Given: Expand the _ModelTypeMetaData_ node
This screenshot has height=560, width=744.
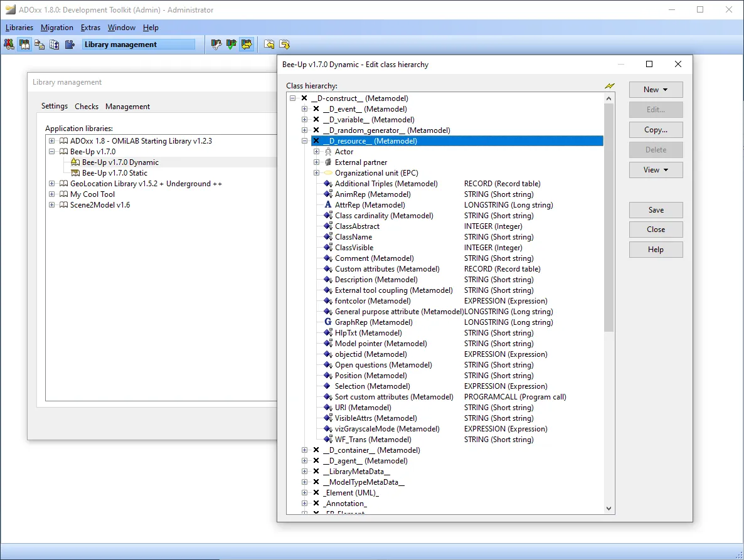Looking at the screenshot, I should point(305,482).
